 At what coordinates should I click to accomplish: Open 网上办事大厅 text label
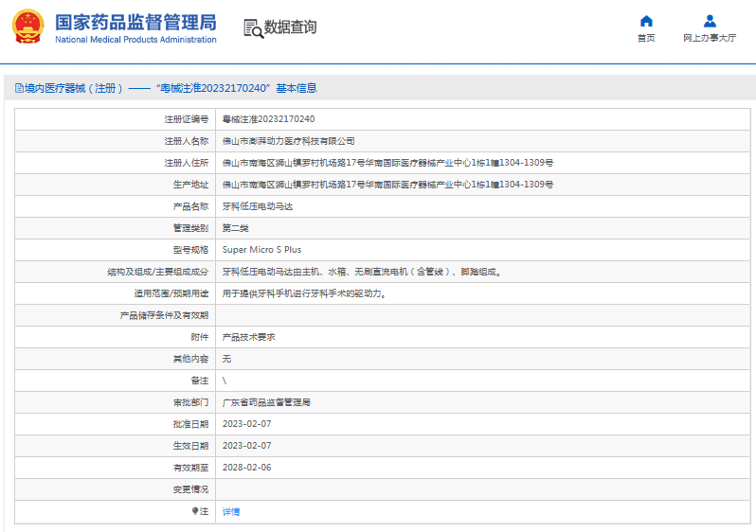(x=710, y=39)
